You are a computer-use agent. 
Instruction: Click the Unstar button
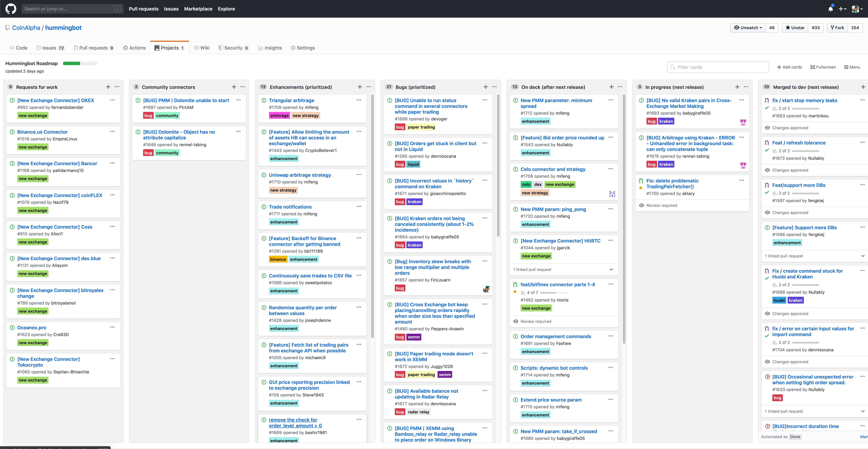[795, 28]
